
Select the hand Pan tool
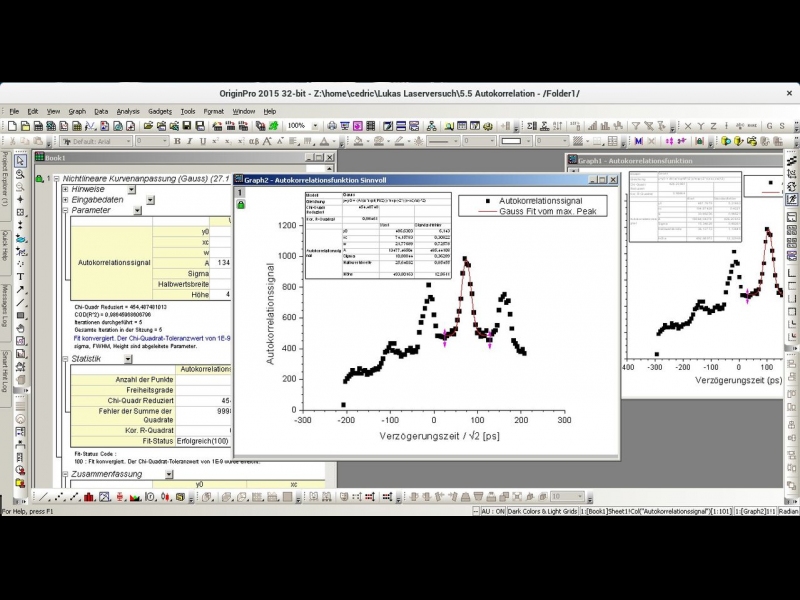point(20,328)
